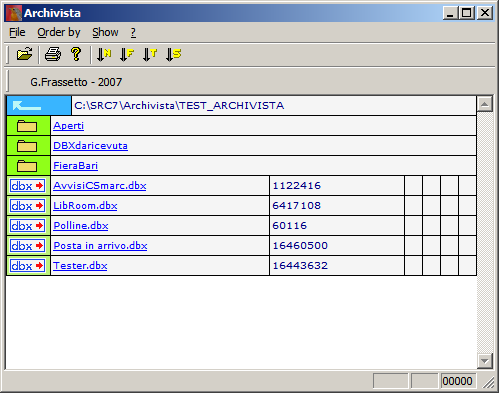
Task: Click folder icon beside DBXdaricevuta
Action: pyautogui.click(x=27, y=146)
